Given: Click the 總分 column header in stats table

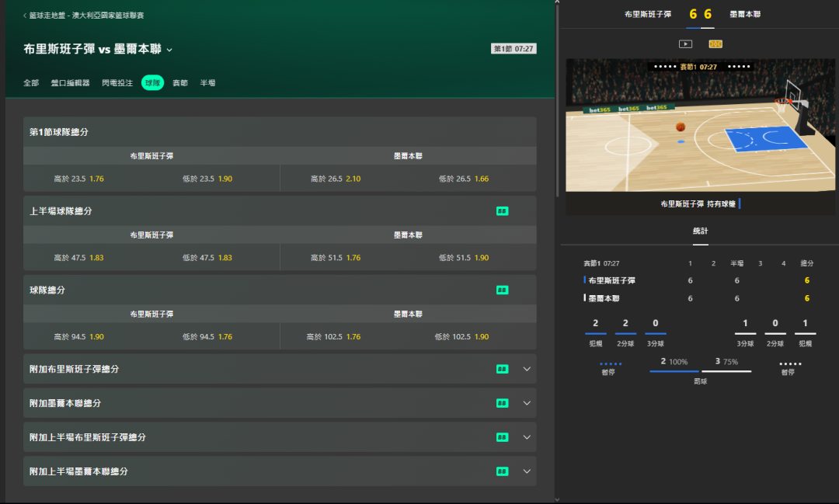Looking at the screenshot, I should pyautogui.click(x=807, y=263).
